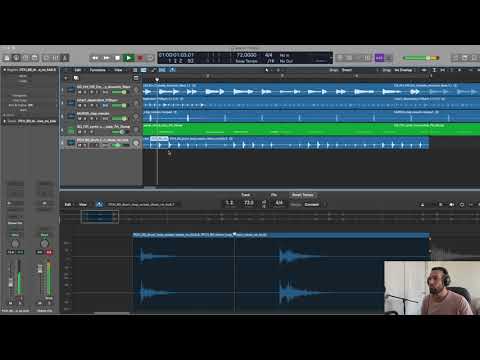Image resolution: width=480 pixels, height=360 pixels.
Task: Show the Mixer from the control bar
Action: coord(55,58)
